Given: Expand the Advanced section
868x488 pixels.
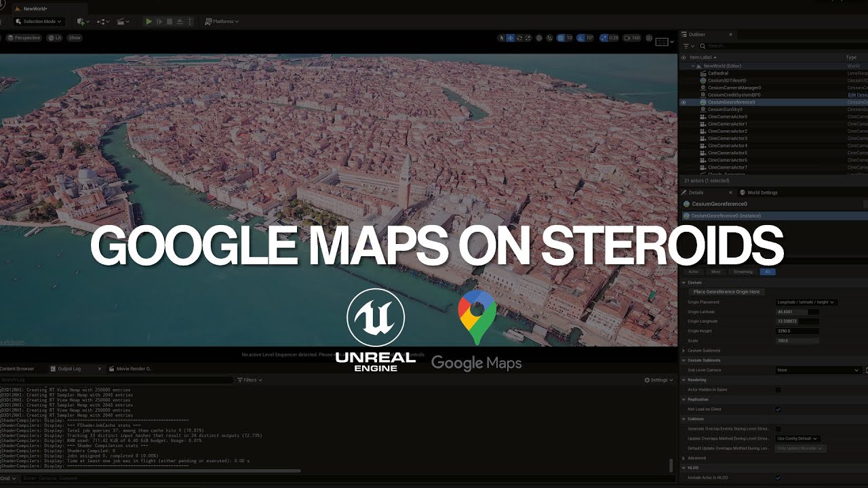Looking at the screenshot, I should [684, 458].
